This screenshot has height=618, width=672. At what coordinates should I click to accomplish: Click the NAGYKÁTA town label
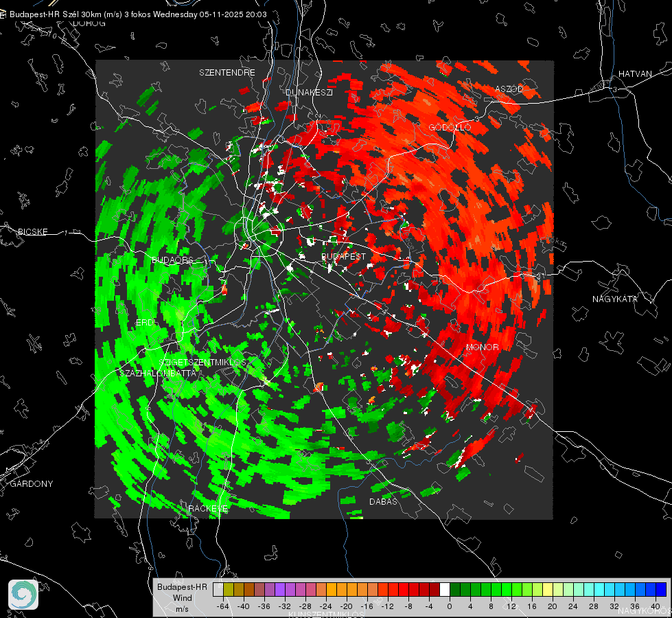[x=614, y=299]
